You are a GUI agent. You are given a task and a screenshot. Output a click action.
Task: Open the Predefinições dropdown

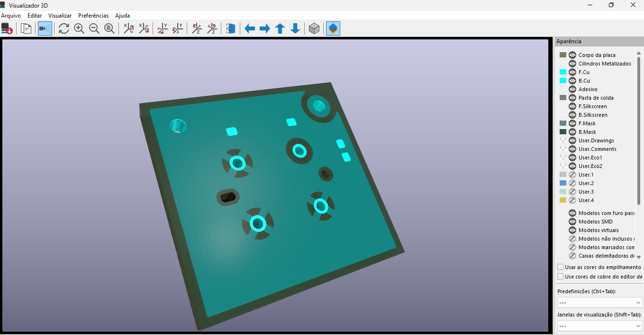tap(600, 302)
